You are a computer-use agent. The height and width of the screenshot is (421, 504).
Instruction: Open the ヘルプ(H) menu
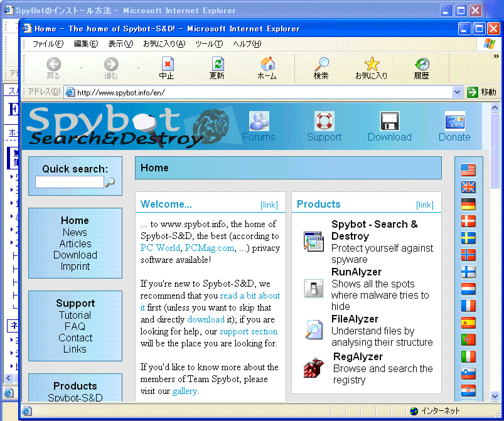[247, 44]
